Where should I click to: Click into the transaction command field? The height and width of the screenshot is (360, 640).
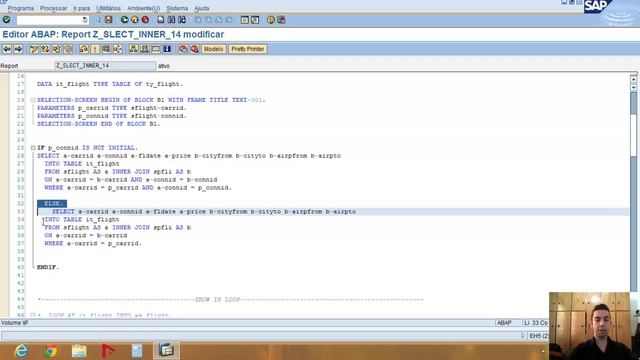coord(49,20)
